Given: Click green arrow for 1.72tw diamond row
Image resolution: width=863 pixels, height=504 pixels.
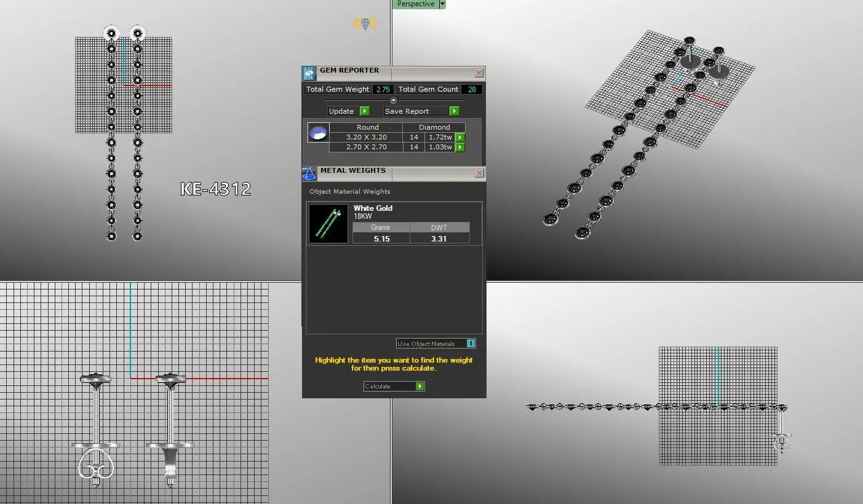Looking at the screenshot, I should [x=460, y=138].
